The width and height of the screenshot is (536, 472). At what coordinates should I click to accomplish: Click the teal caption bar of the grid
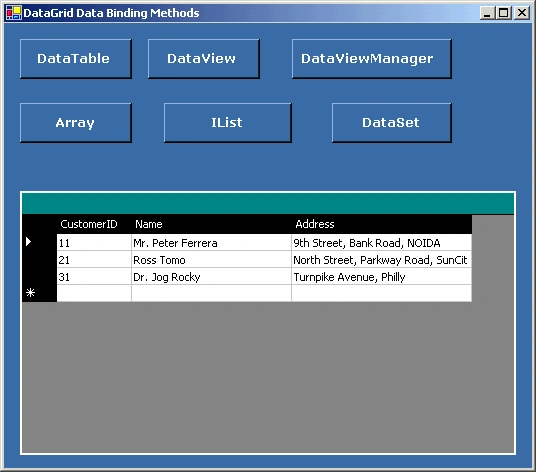coord(268,204)
